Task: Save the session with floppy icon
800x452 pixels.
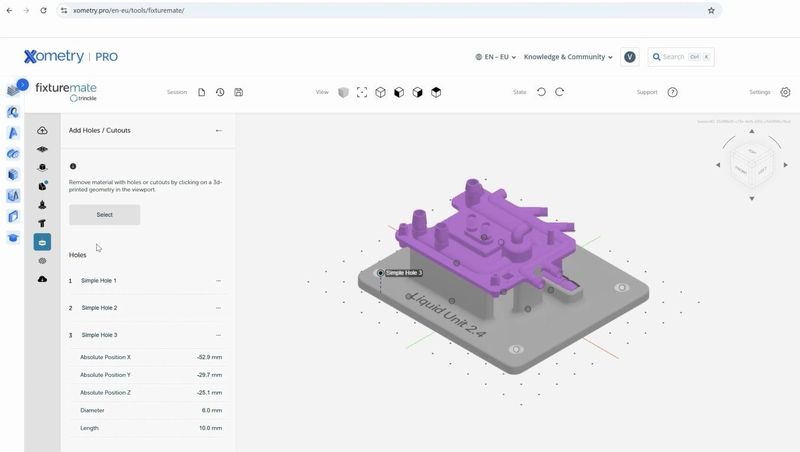Action: 238,92
